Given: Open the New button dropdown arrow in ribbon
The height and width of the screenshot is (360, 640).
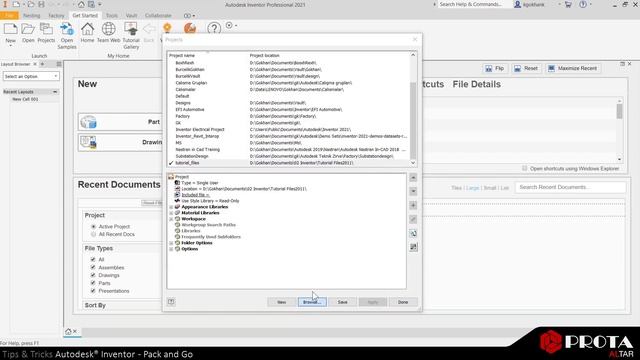Looking at the screenshot, I should pyautogui.click(x=11, y=46).
